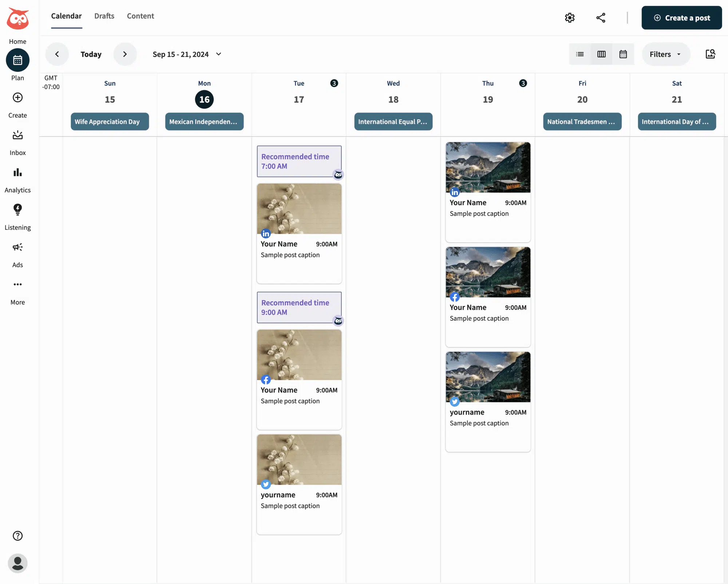728x584 pixels.
Task: Go to next week arrow
Action: [x=125, y=54]
